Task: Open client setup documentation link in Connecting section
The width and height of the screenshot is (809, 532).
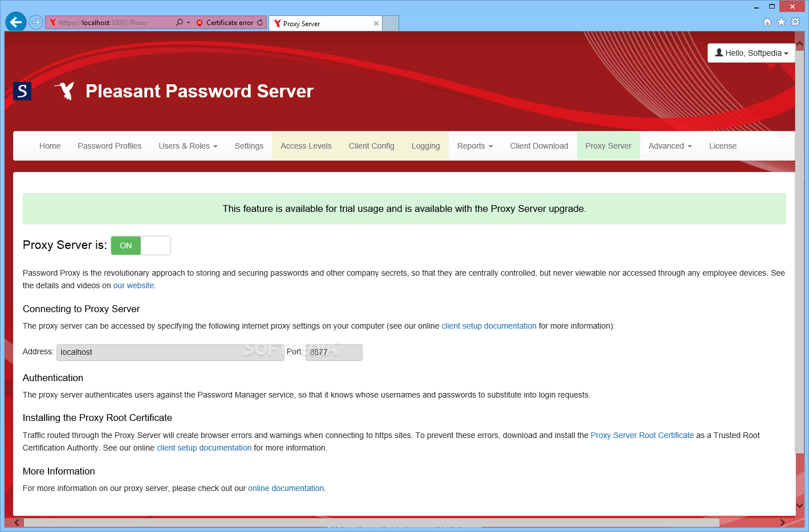Action: [489, 326]
